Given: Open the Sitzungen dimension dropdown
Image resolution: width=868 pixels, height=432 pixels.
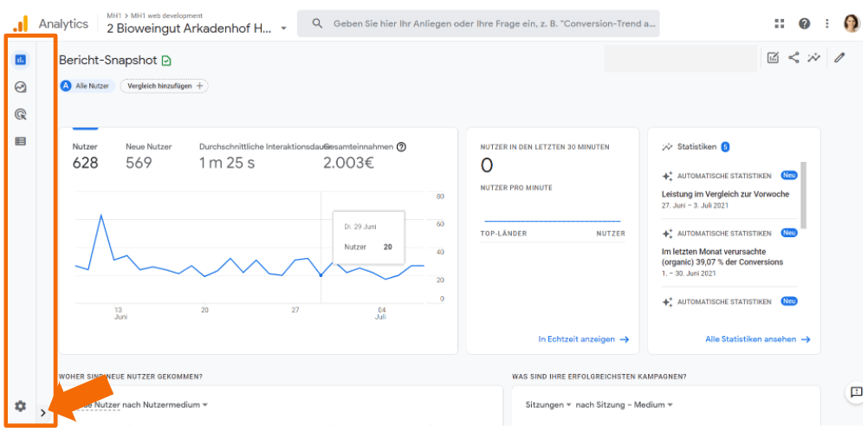Looking at the screenshot, I should pyautogui.click(x=548, y=404).
